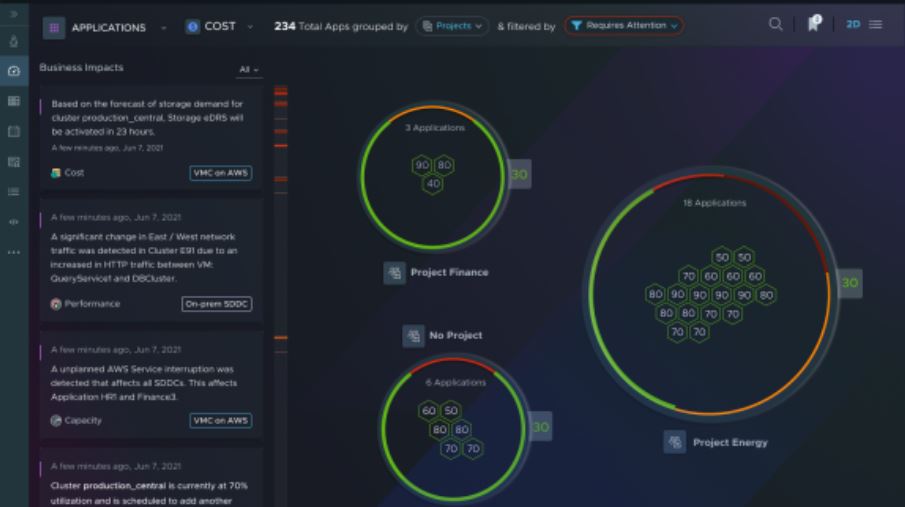This screenshot has width=905, height=507.
Task: Open the calendar icon in sidebar
Action: tap(14, 132)
